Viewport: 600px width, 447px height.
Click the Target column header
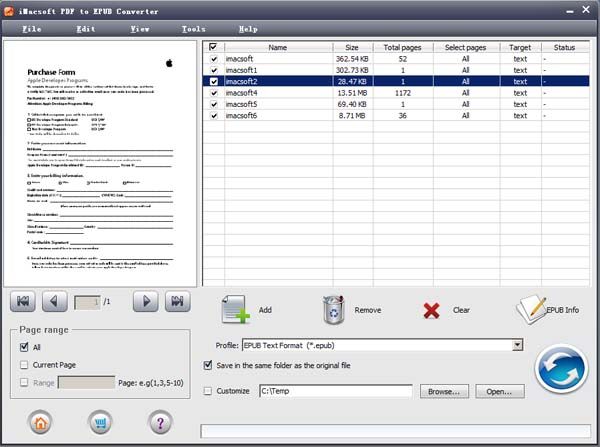(520, 47)
